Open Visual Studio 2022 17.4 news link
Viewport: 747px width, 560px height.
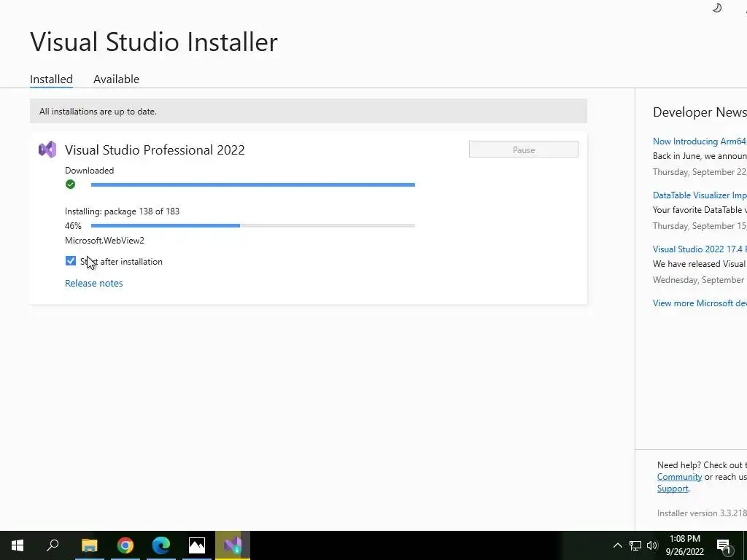700,249
